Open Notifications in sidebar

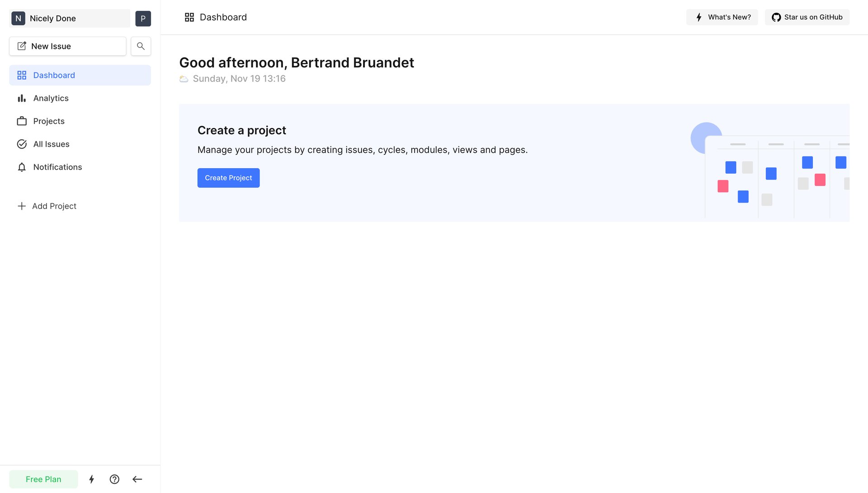57,167
